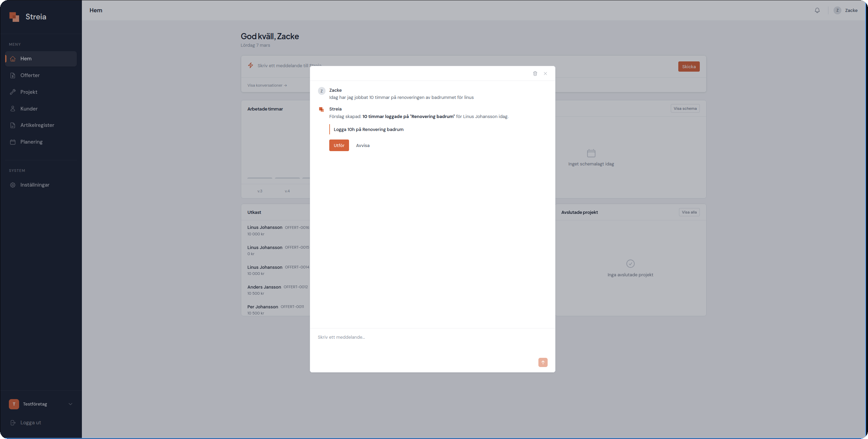Click Avvisa to reject the suggestion
This screenshot has width=868, height=439.
363,146
